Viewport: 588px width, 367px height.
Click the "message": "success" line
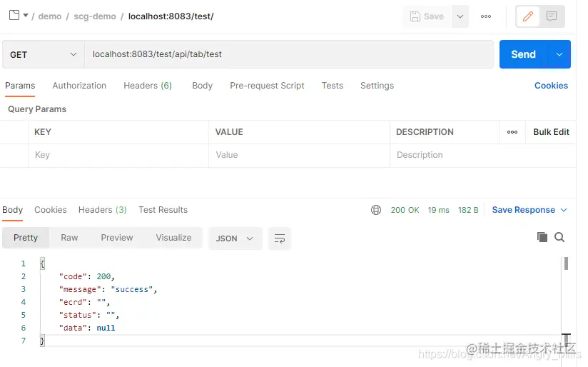click(108, 290)
